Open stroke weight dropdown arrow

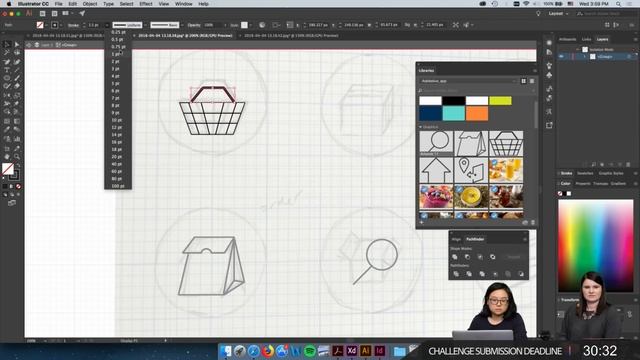(107, 25)
